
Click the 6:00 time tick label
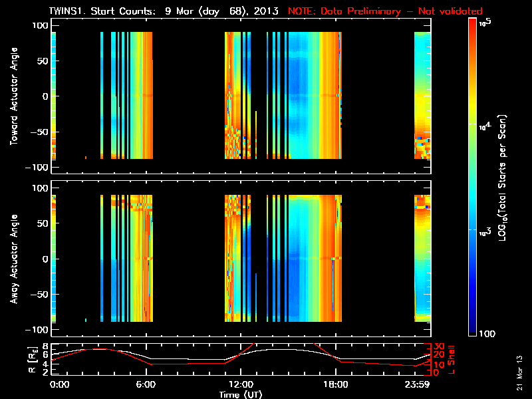(x=146, y=384)
